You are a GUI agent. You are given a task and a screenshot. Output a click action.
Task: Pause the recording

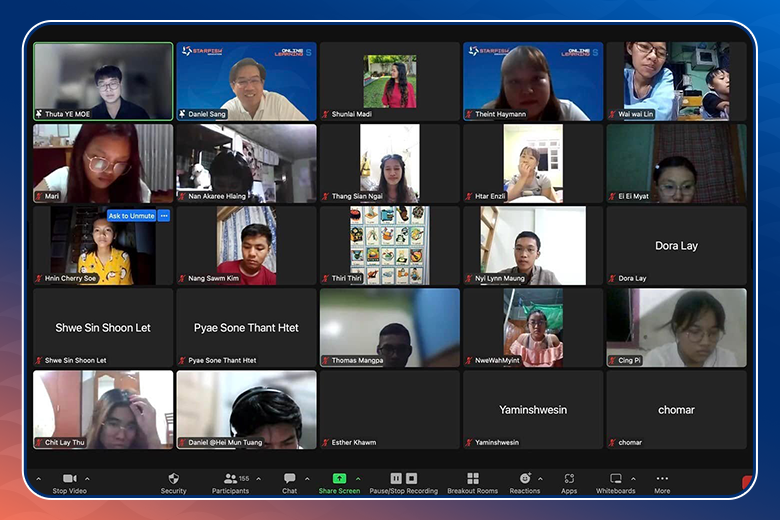coord(396,479)
